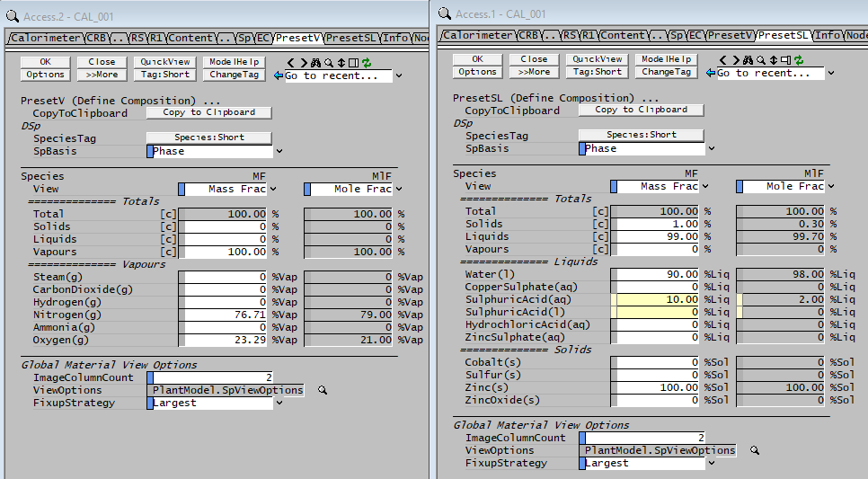Click ModelHelp button in Access.1 window

point(667,59)
